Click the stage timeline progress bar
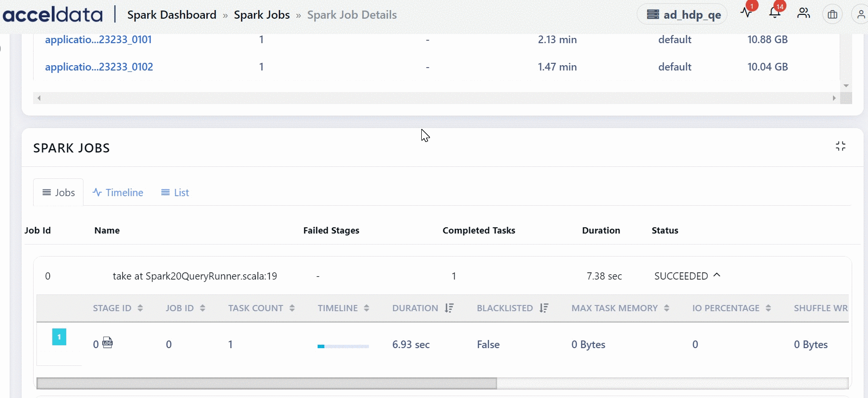Image resolution: width=868 pixels, height=398 pixels. point(343,346)
